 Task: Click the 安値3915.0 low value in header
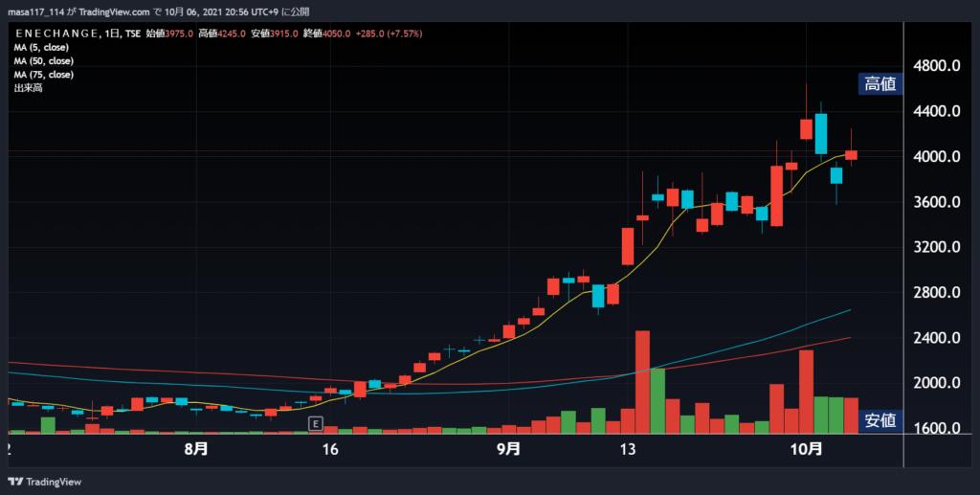pyautogui.click(x=275, y=34)
